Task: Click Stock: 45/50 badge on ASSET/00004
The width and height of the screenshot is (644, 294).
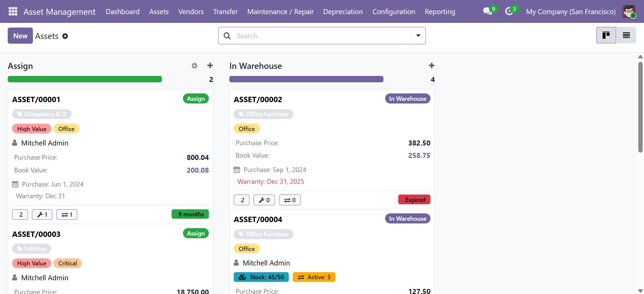Action: tap(261, 277)
